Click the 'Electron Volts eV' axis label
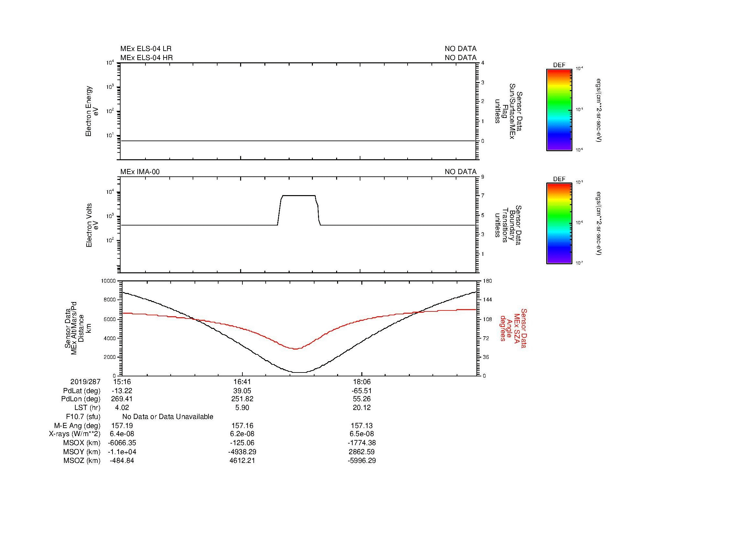Image resolution: width=756 pixels, height=534 pixels. click(92, 225)
